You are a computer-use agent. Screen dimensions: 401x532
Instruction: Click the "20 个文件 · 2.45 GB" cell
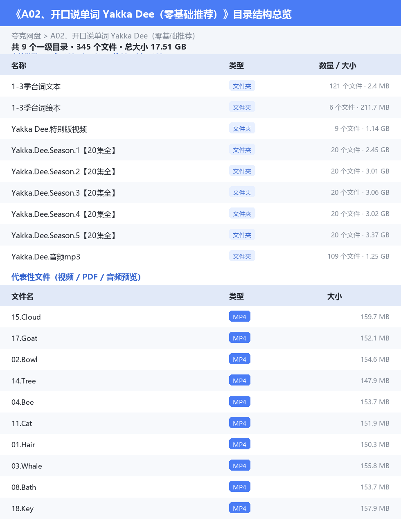point(360,150)
